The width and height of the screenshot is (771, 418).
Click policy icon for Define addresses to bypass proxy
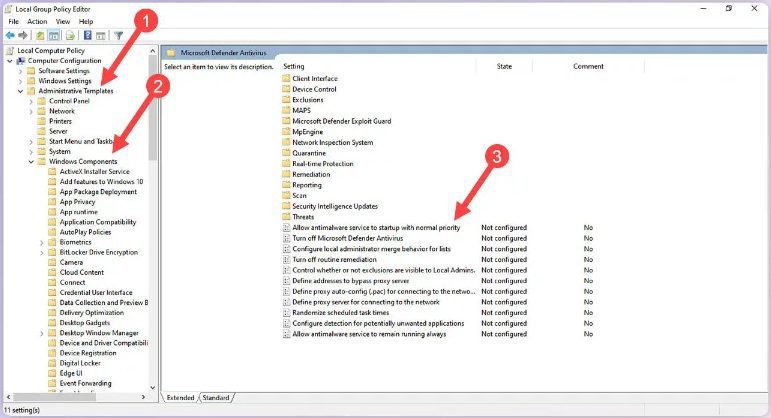point(287,280)
